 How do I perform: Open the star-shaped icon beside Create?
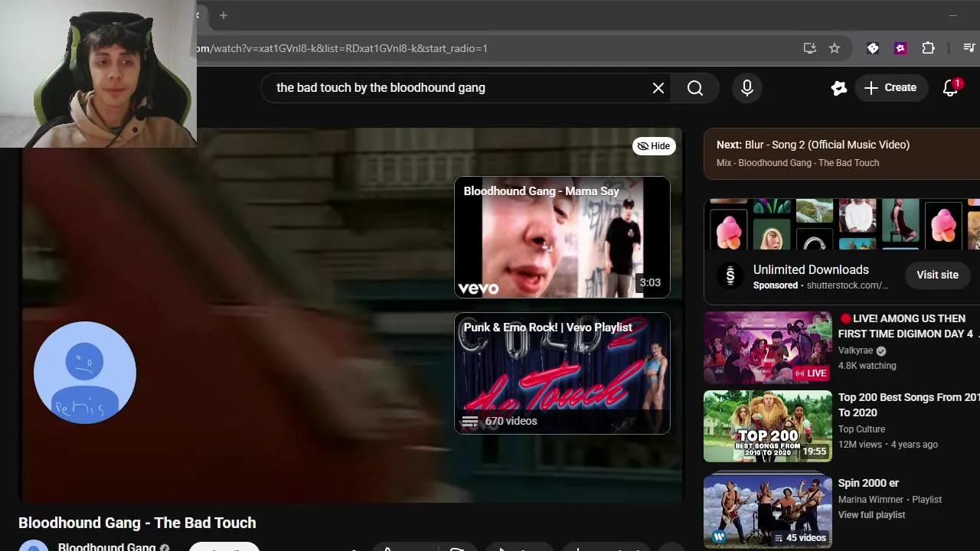(x=839, y=88)
